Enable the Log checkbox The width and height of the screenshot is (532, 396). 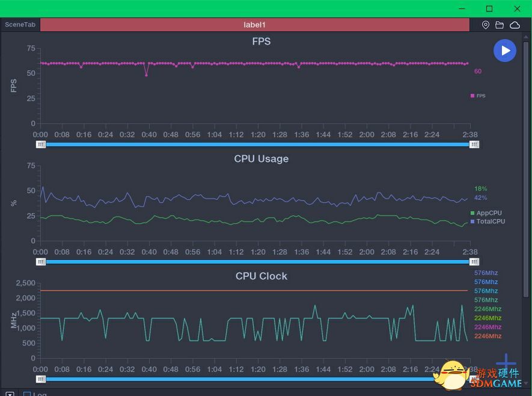click(x=27, y=394)
